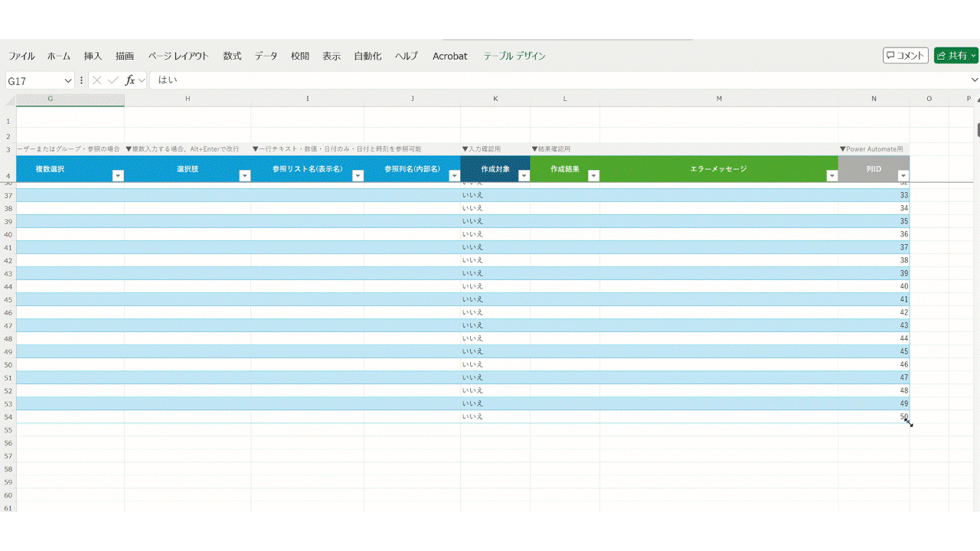The image size is (980, 551).
Task: Open filter dropdown for 複数選択 column
Action: point(118,176)
